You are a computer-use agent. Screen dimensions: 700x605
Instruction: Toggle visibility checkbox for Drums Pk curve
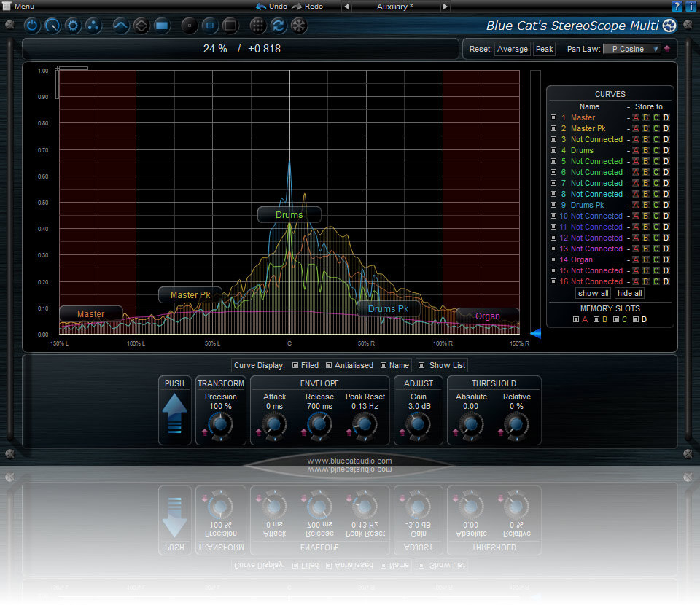(553, 205)
